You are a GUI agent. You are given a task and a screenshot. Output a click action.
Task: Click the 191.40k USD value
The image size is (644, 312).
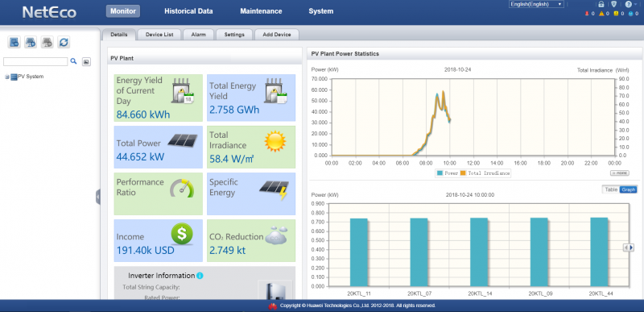146,251
